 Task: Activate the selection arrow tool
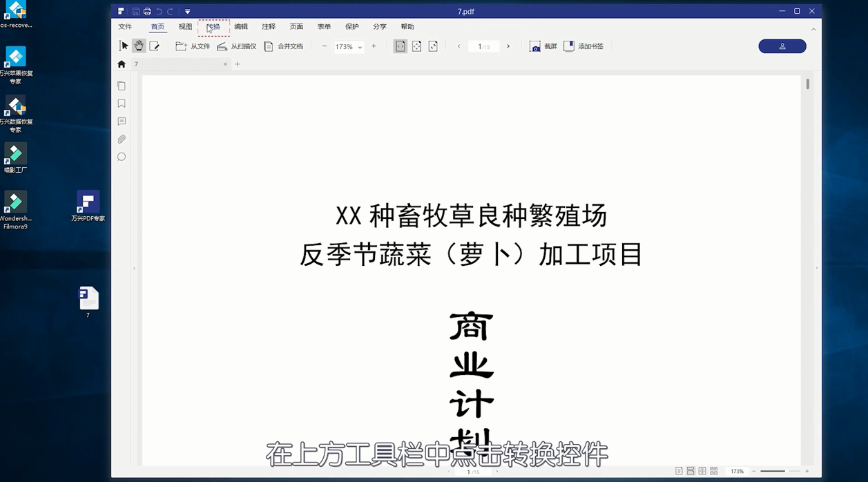click(x=124, y=46)
